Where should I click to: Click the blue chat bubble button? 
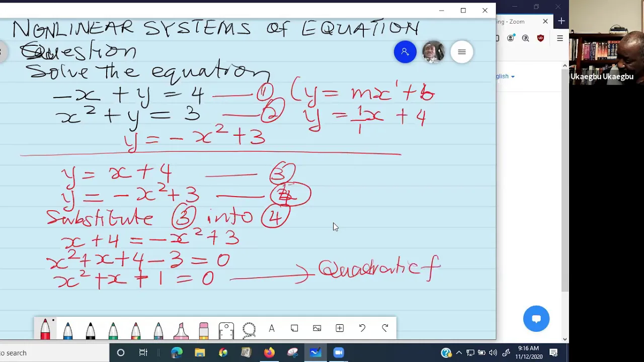coord(536,319)
